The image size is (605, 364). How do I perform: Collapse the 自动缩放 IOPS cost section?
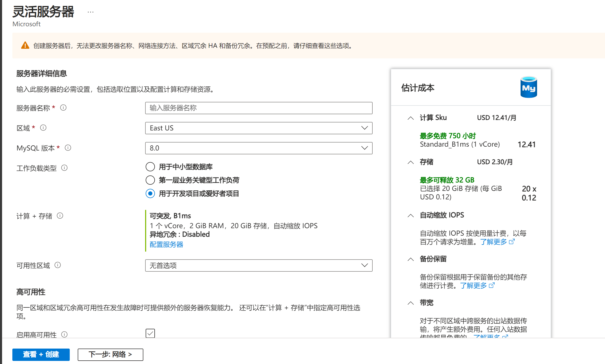411,216
